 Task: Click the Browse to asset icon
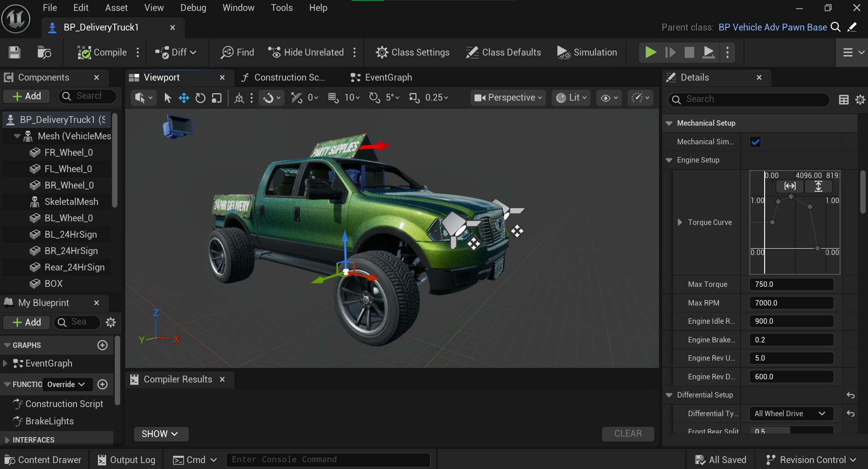point(44,52)
